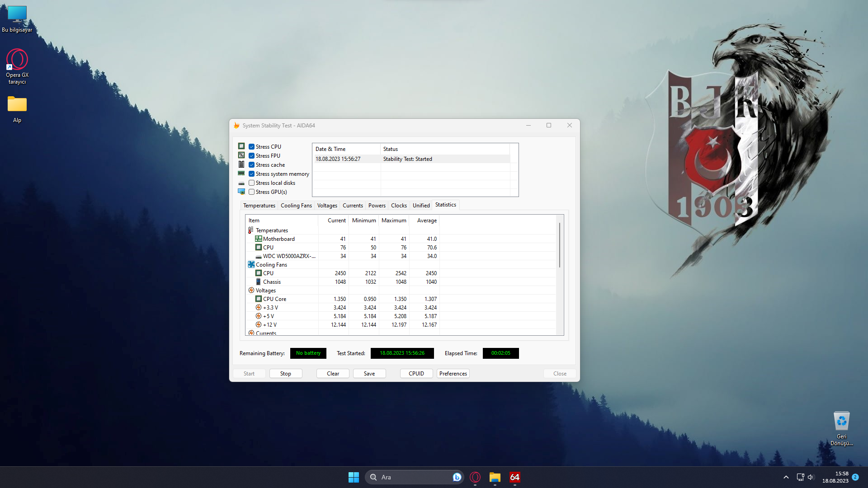Uncheck the Stress CPU checkbox
Image resolution: width=868 pixels, height=488 pixels.
coord(252,147)
